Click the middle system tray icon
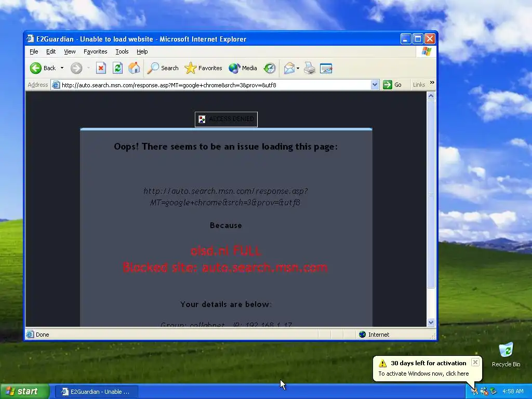Screen dimensions: 532x399 pos(484,392)
